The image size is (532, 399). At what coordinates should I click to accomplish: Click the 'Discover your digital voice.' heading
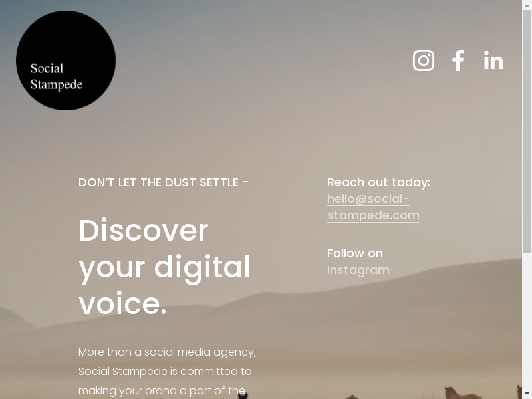coord(164,267)
